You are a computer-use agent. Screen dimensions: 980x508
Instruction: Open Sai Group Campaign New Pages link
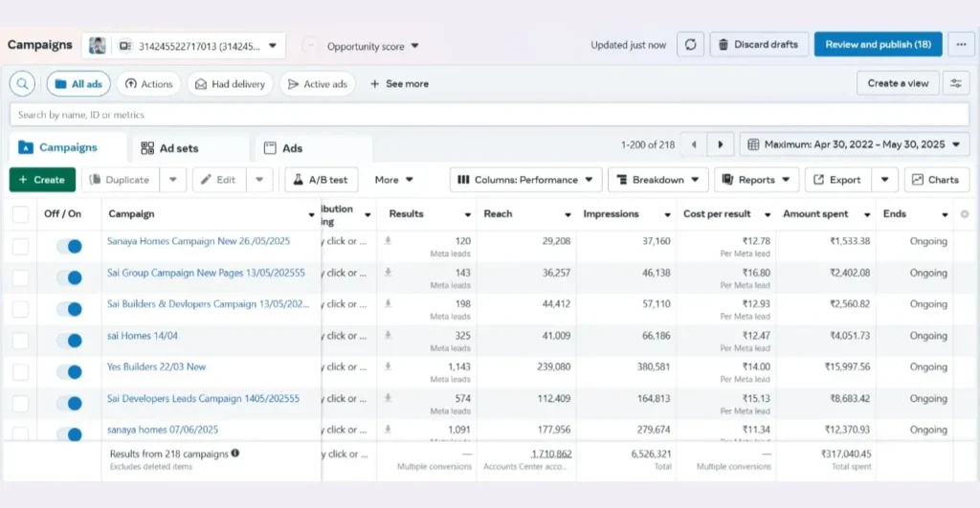[206, 273]
